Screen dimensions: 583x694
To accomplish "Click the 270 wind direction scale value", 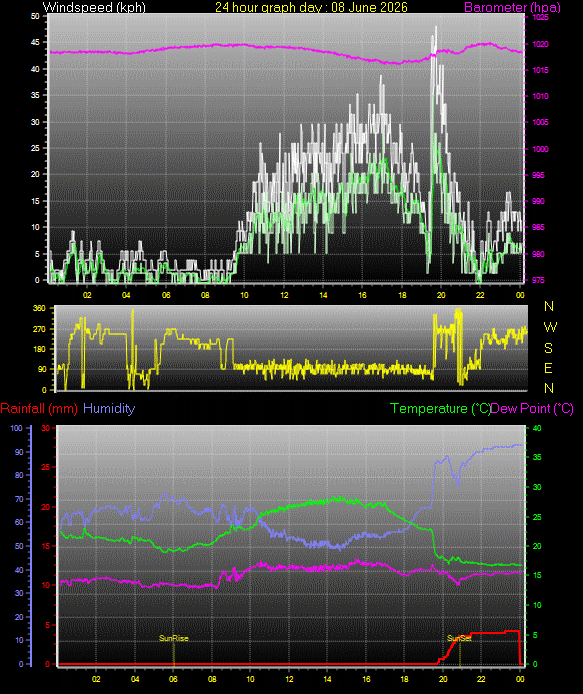I will 39,329.
